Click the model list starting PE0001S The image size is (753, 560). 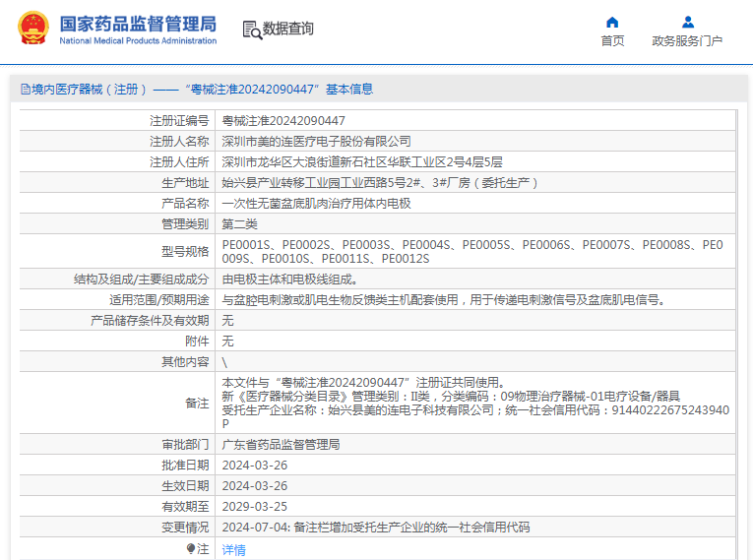tap(472, 252)
